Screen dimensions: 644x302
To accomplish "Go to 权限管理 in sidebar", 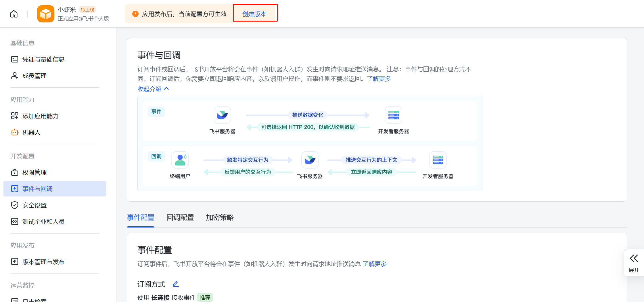I will [x=34, y=173].
